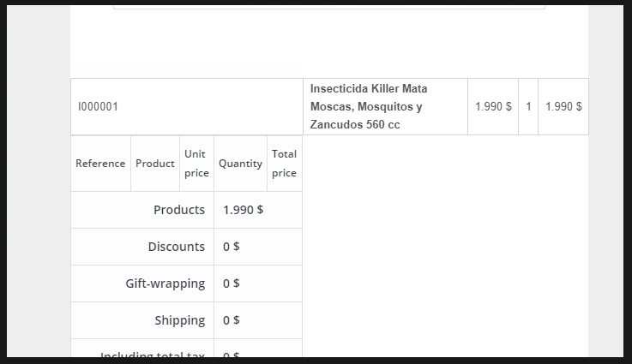Image resolution: width=632 pixels, height=364 pixels.
Task: Click the Products amount 1.990 $ in summary
Action: tap(243, 210)
